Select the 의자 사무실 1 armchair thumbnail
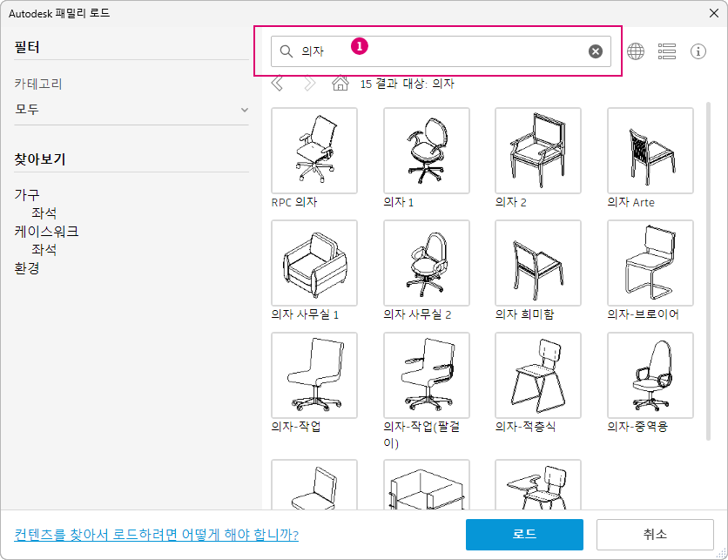Image resolution: width=728 pixels, height=560 pixels. pos(314,263)
